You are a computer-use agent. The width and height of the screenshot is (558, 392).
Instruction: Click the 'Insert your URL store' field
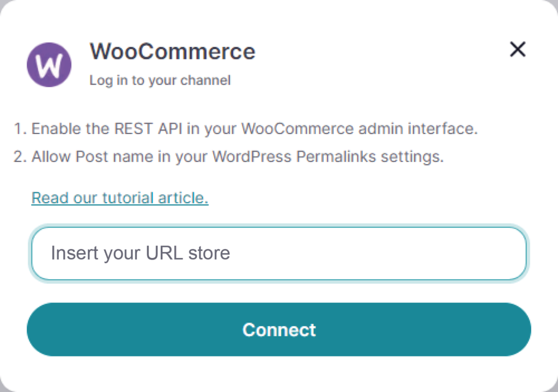click(279, 253)
